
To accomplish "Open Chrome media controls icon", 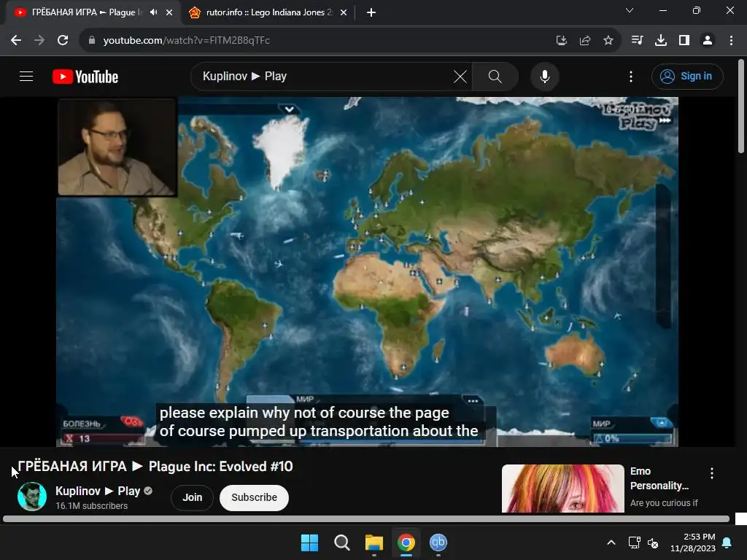I will (x=637, y=41).
